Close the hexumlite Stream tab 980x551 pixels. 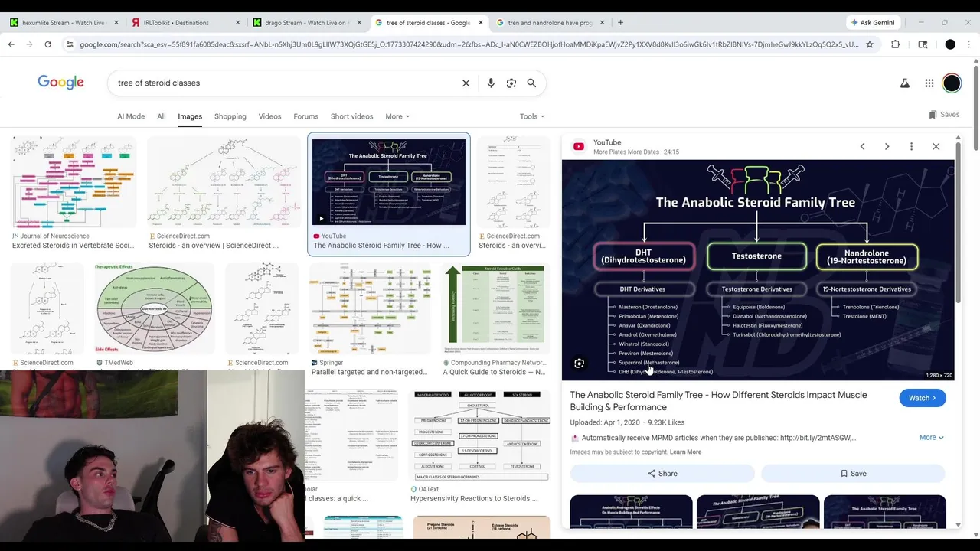pos(116,22)
